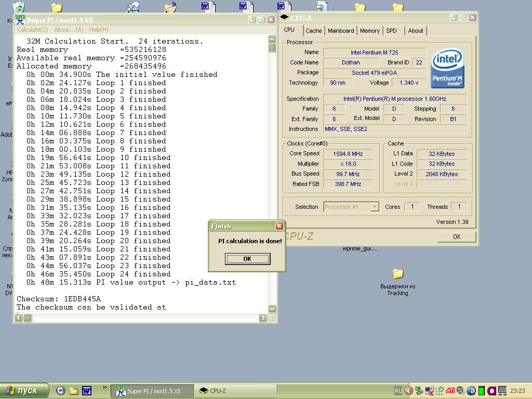Click the monitor tray icon beside the clock
This screenshot has height=399, width=532.
tap(502, 391)
